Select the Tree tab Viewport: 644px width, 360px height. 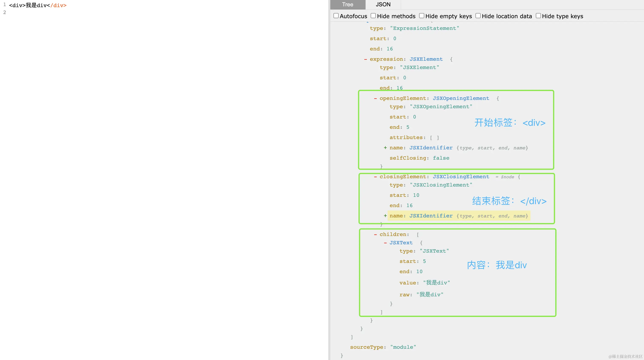[x=348, y=4]
